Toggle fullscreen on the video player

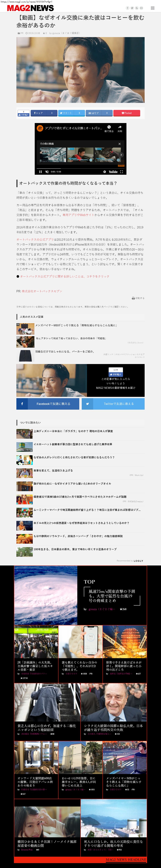point(121,172)
